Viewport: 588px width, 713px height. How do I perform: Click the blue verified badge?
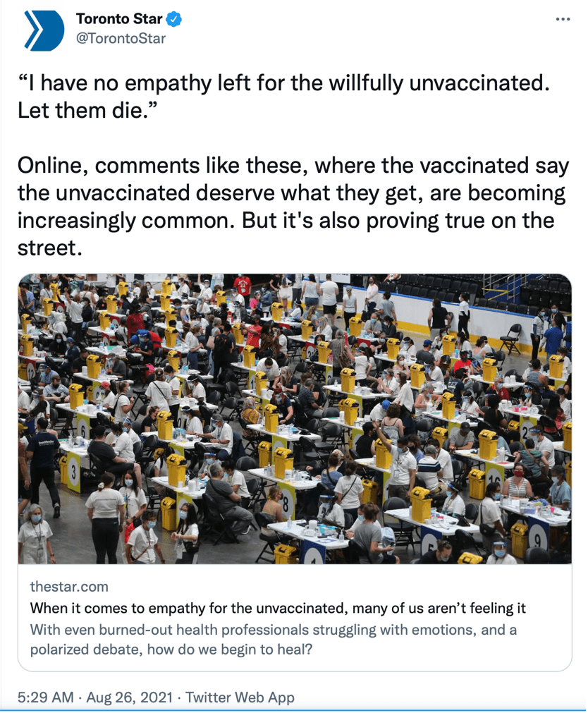[174, 20]
